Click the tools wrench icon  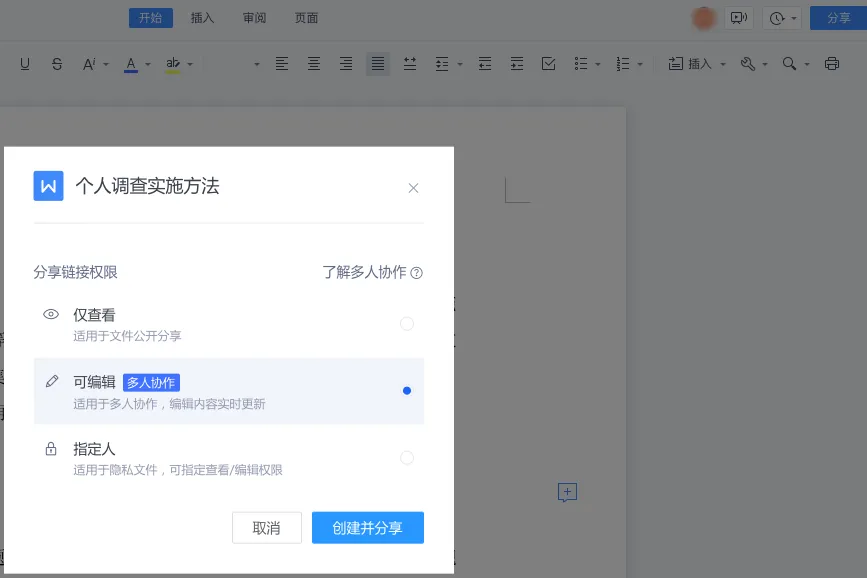[748, 64]
